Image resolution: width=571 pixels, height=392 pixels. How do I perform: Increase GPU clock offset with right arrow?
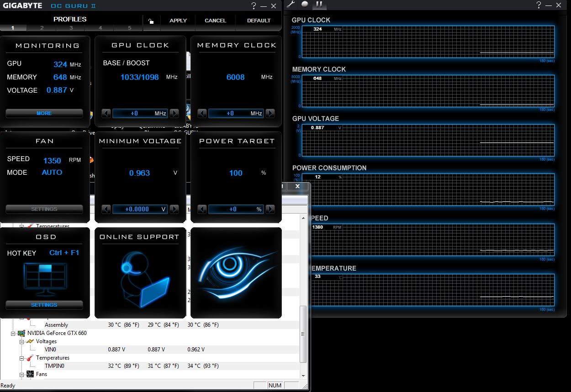(174, 113)
